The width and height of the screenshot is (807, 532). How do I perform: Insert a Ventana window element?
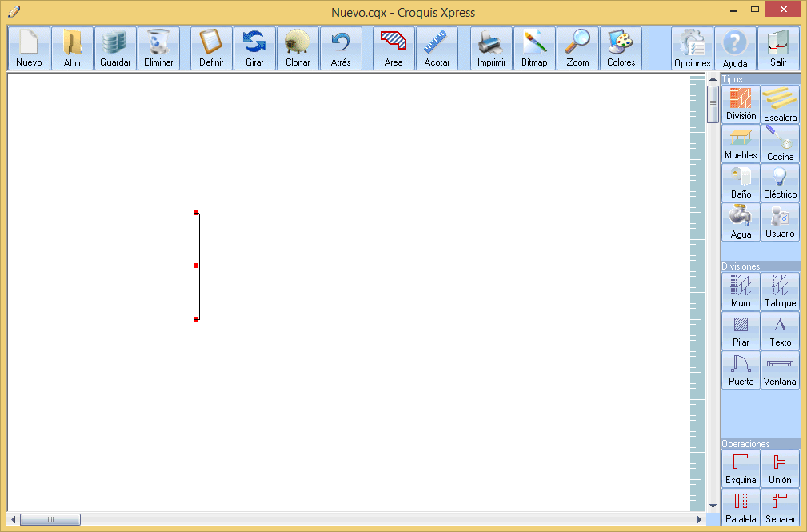click(x=780, y=370)
